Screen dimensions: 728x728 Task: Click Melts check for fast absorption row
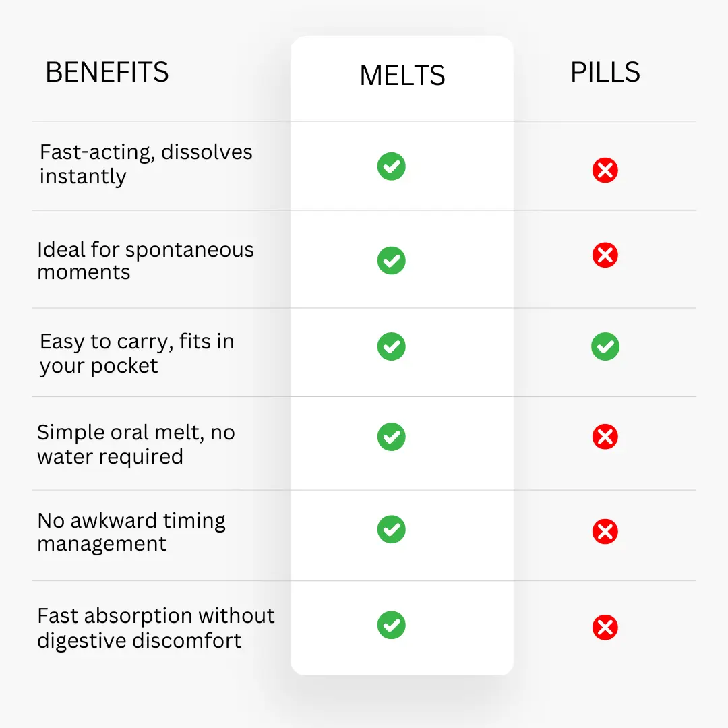pos(391,625)
